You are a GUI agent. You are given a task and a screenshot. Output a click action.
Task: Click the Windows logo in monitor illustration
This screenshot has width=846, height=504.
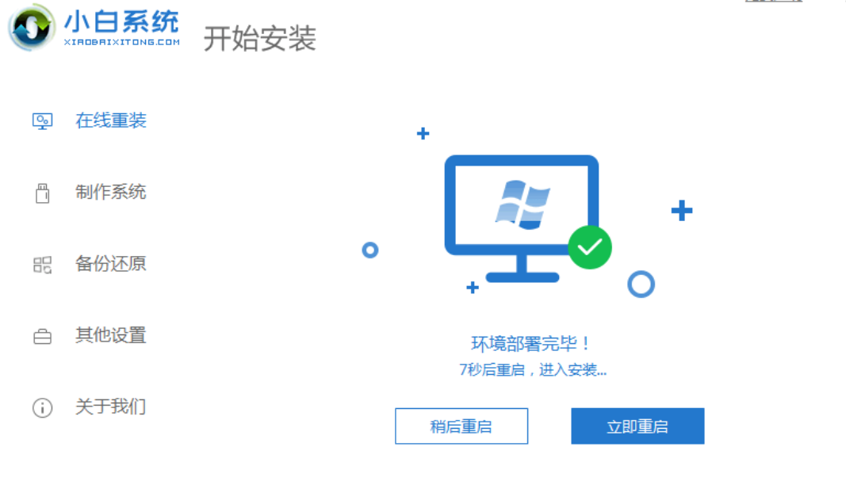523,204
